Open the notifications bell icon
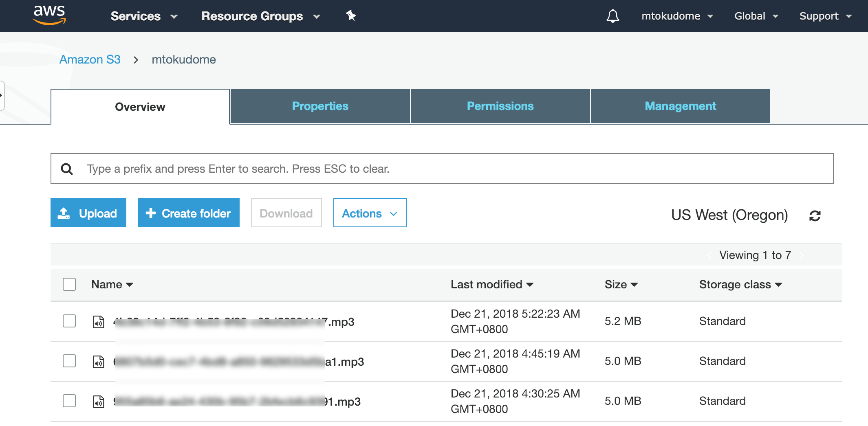Screen dimensions: 868x426 click(x=612, y=16)
